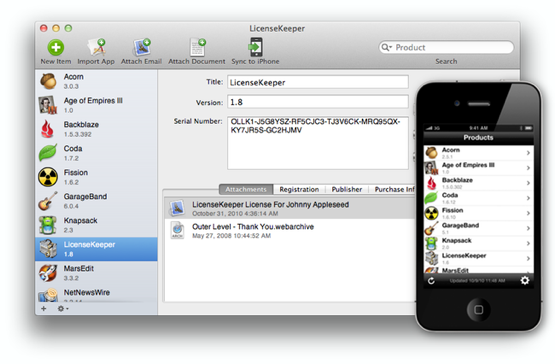Select the Outer Level webarchive attachment
This screenshot has width=555, height=364.
click(x=290, y=231)
